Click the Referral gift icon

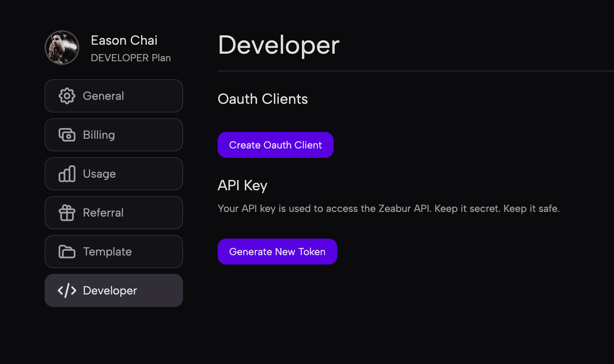click(67, 213)
